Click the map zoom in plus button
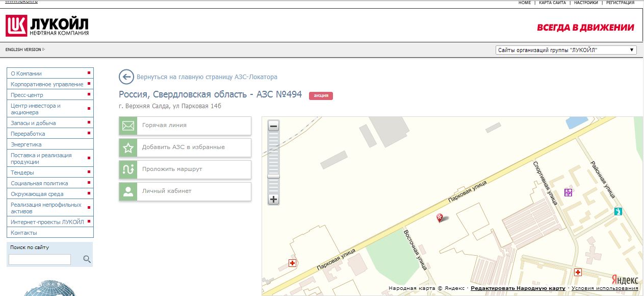This screenshot has height=296, width=644. [274, 200]
